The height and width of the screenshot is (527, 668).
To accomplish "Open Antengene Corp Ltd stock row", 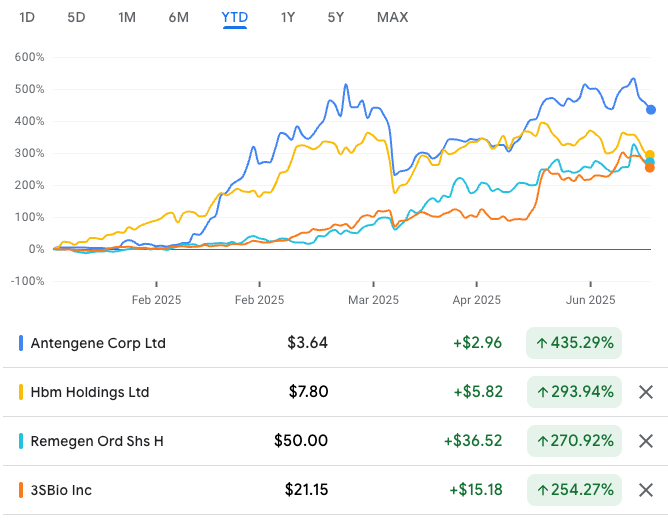I will click(x=334, y=343).
